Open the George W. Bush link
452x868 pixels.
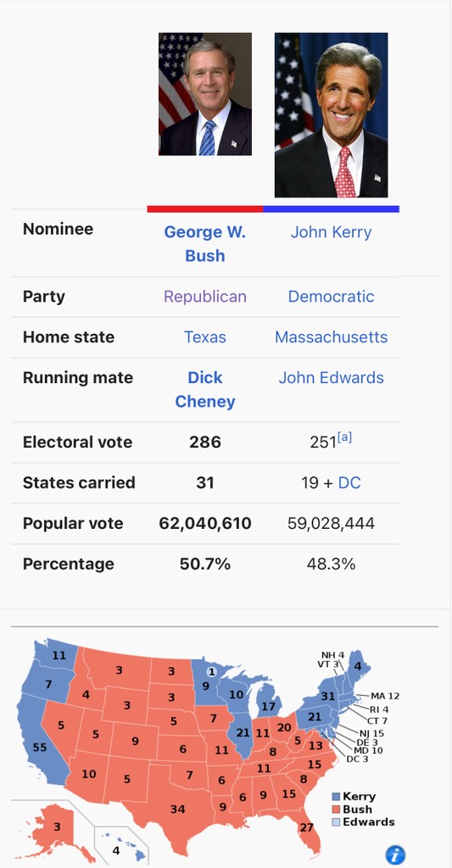205,243
